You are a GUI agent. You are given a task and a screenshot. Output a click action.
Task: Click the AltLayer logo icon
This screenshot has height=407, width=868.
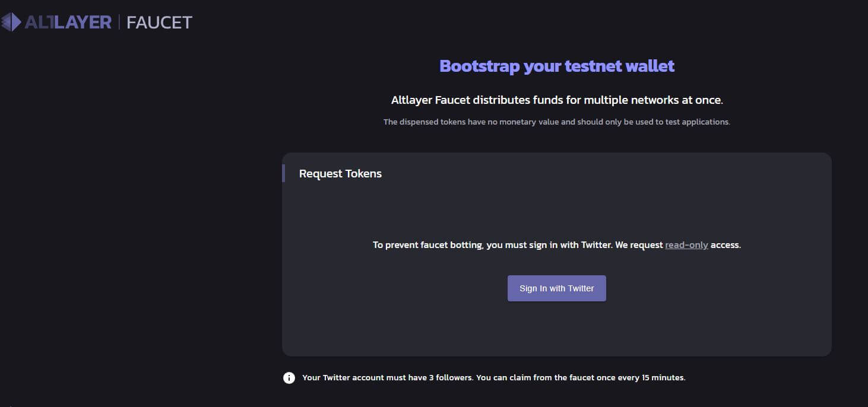coord(10,23)
